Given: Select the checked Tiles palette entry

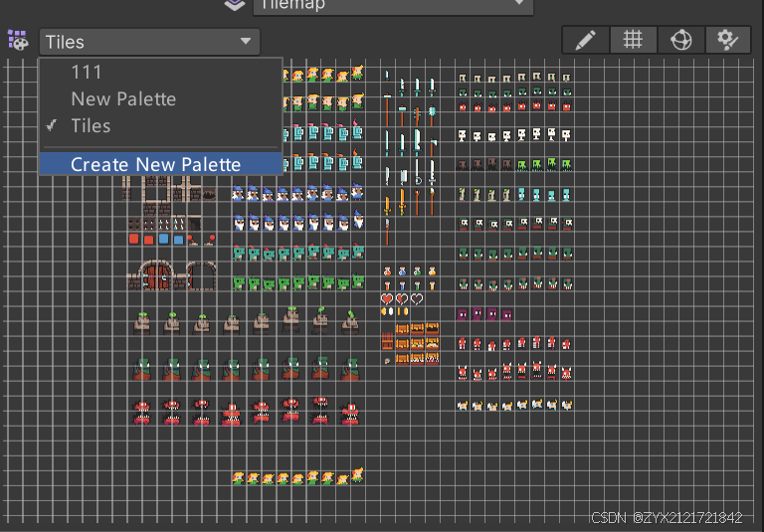Looking at the screenshot, I should 161,125.
